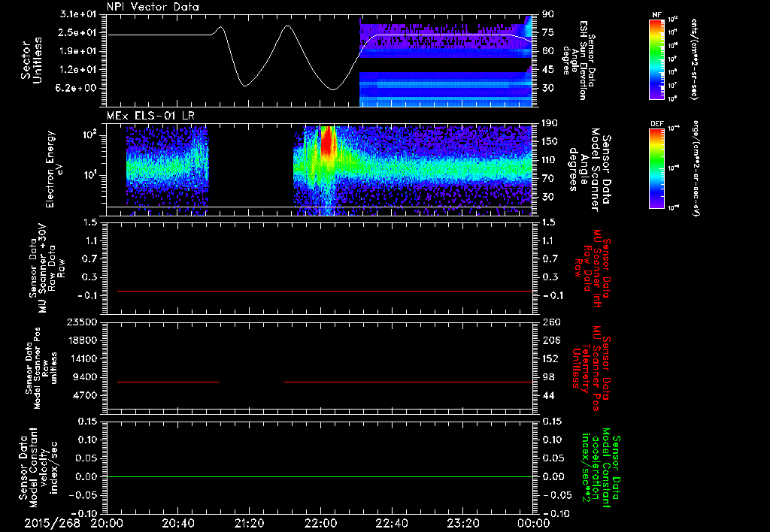Click the 10^12 label on NF color bar
Screen dimensions: 770x532
673,19
